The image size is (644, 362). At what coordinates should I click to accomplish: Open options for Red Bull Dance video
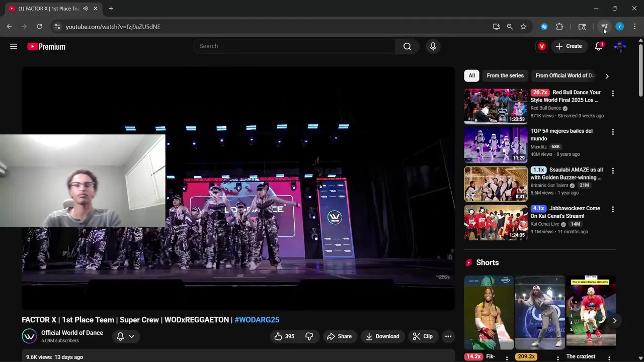point(613,94)
